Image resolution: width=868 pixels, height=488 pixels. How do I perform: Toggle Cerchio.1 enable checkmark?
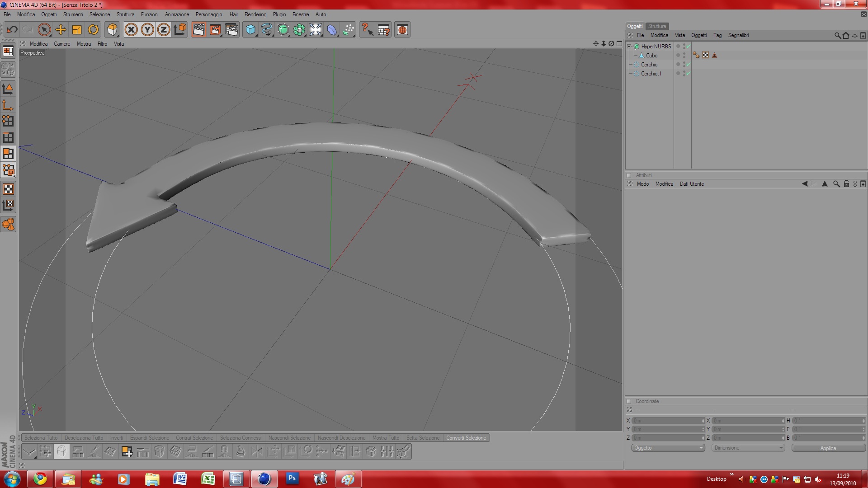[x=688, y=73]
